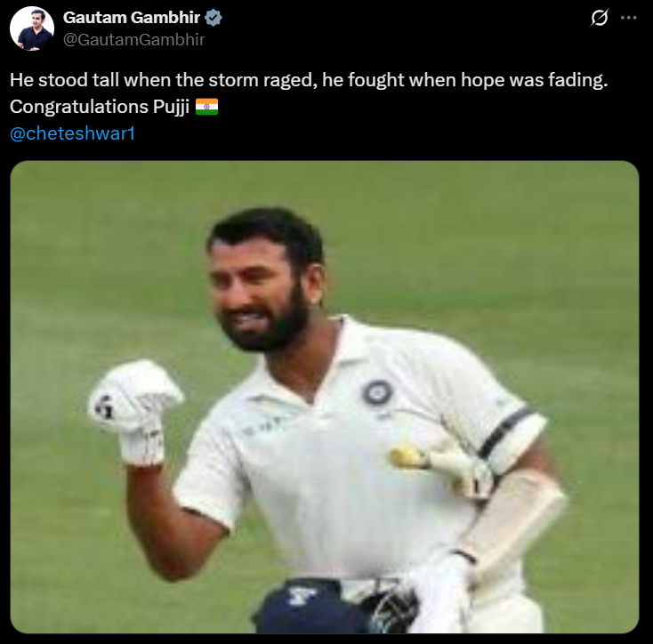Click the Gautam Gambhir display name
Viewport: 653px width, 644px height.
(x=132, y=18)
